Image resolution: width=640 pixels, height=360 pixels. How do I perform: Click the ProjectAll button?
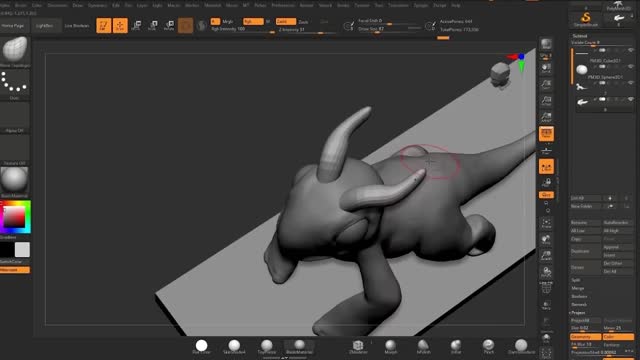585,321
